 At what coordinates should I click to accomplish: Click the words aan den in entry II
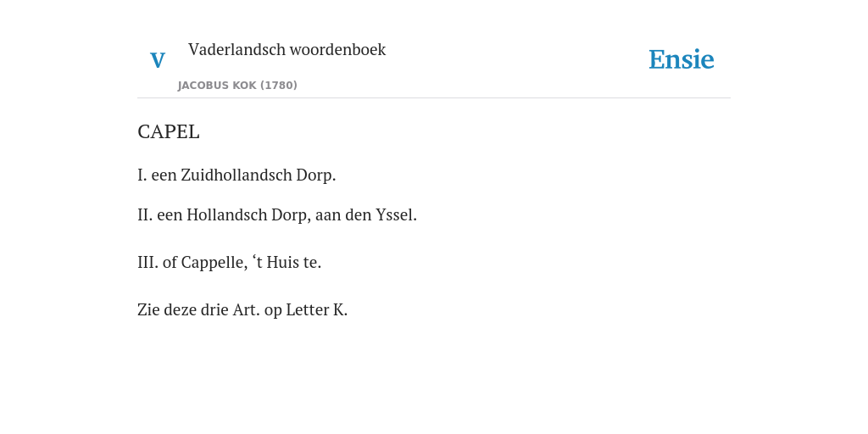(343, 214)
